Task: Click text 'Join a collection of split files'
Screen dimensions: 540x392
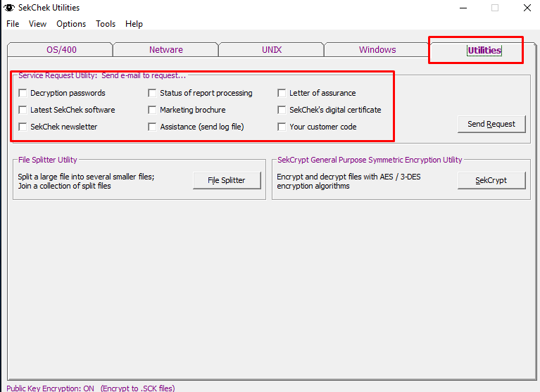Action: pyautogui.click(x=64, y=186)
